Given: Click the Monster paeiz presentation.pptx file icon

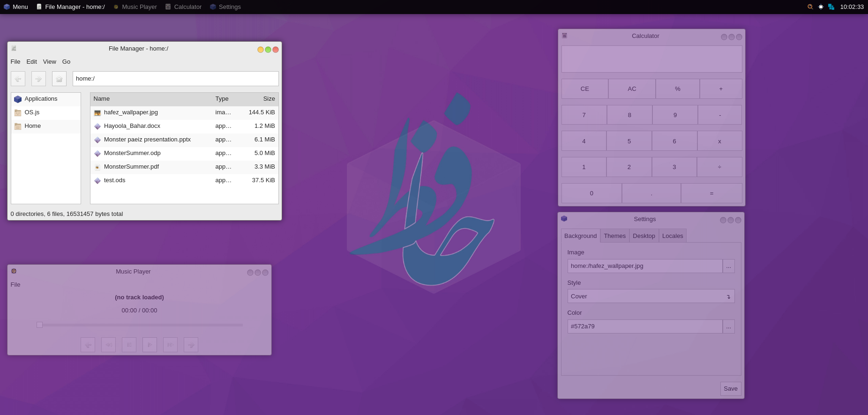Looking at the screenshot, I should click(x=97, y=140).
